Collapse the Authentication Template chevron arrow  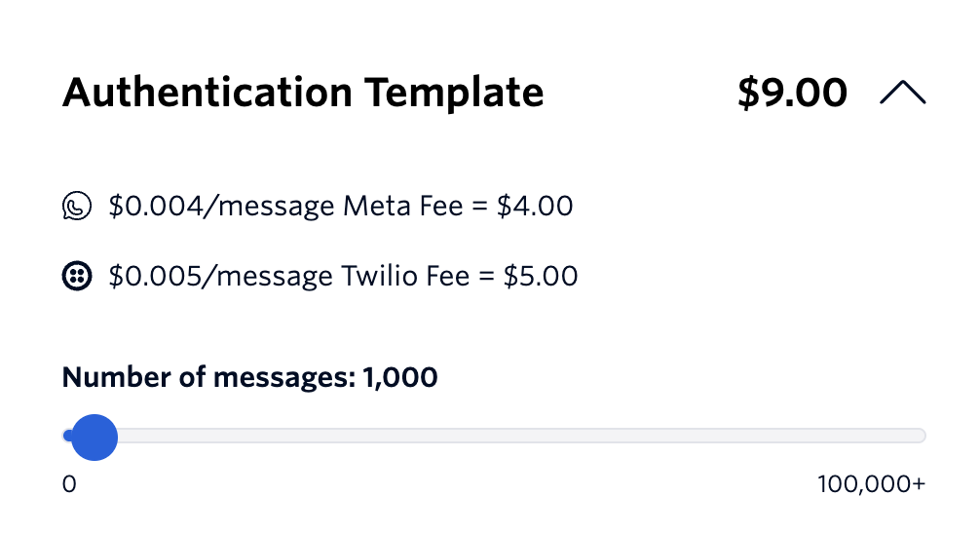tap(902, 93)
